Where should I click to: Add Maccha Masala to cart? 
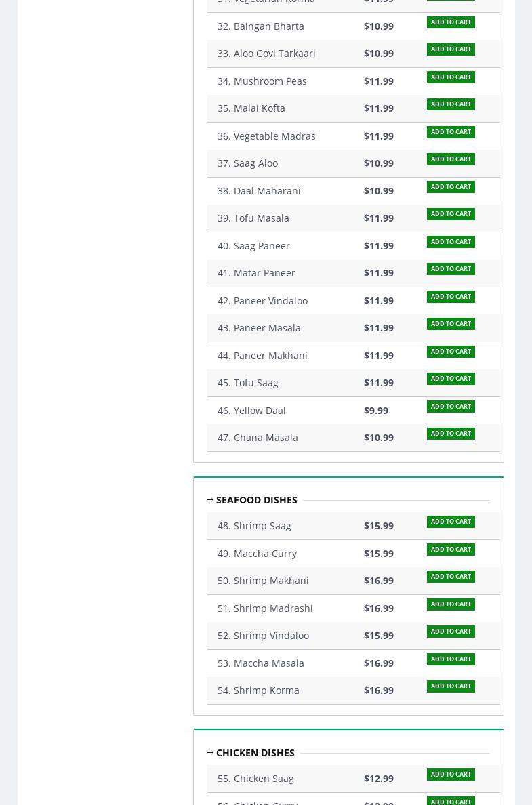[x=451, y=659]
